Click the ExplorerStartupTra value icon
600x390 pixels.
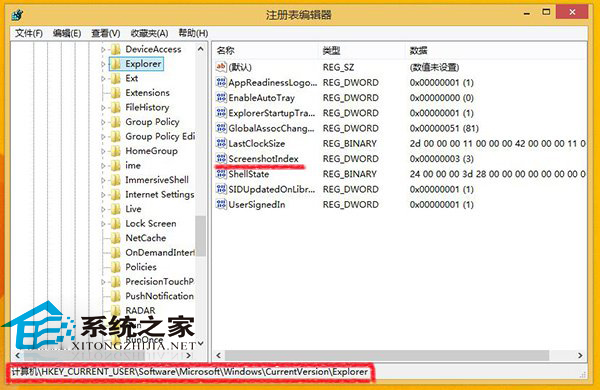(x=221, y=113)
